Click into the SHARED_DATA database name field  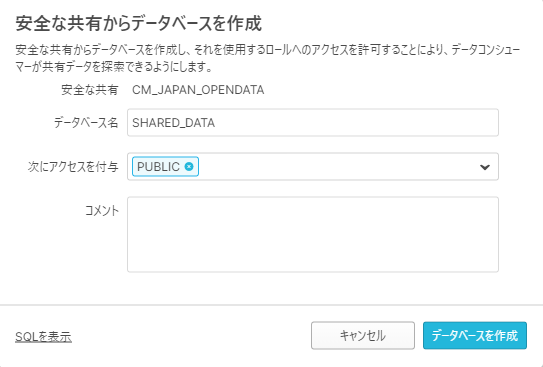313,123
